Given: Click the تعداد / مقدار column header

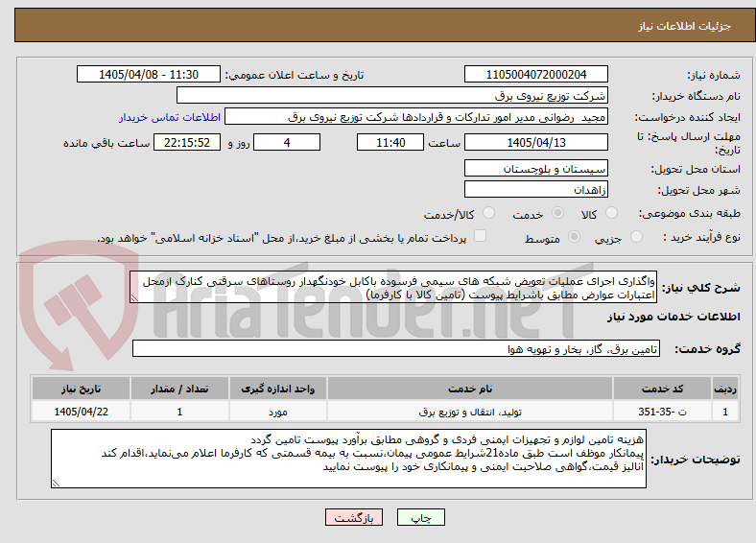Looking at the screenshot, I should pyautogui.click(x=179, y=389).
